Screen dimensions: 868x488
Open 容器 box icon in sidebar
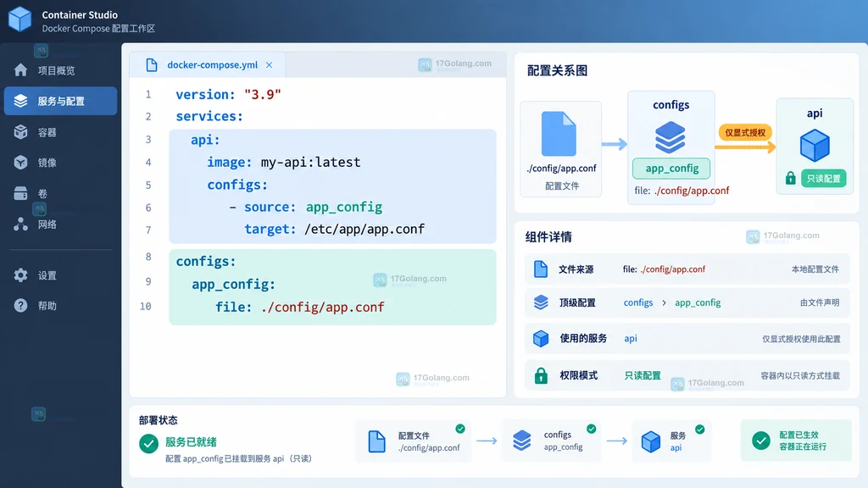click(20, 131)
